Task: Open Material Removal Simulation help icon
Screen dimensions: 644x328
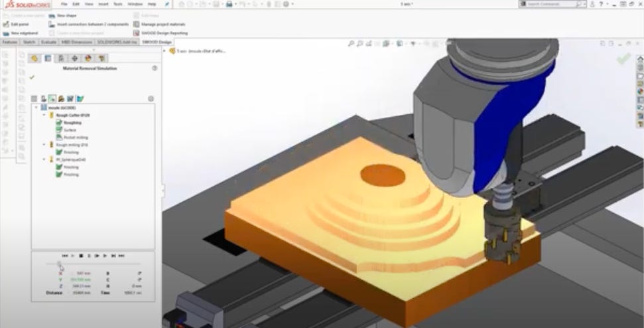Action: tap(155, 68)
